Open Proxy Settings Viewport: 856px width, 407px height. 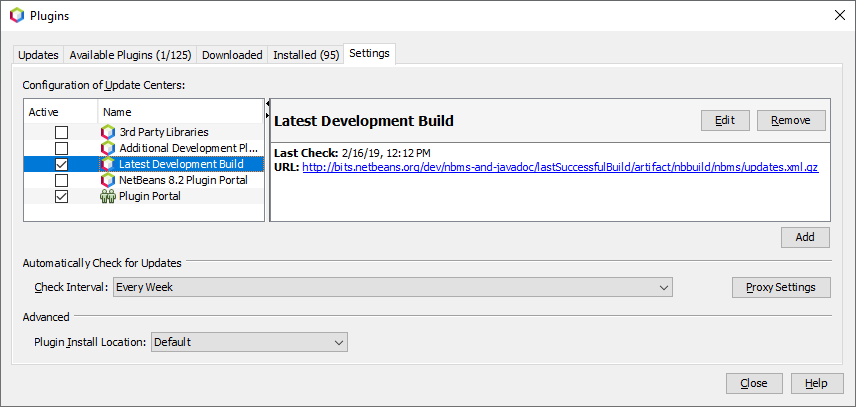click(781, 287)
